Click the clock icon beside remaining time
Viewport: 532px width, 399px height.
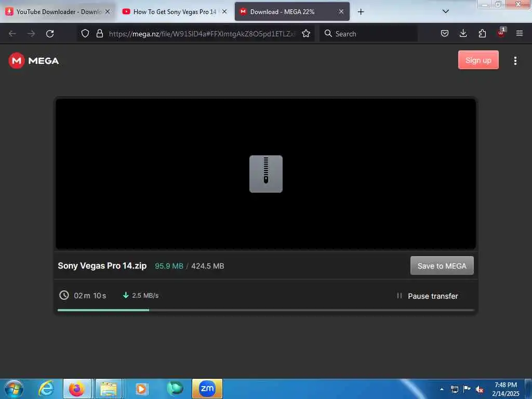pos(64,295)
